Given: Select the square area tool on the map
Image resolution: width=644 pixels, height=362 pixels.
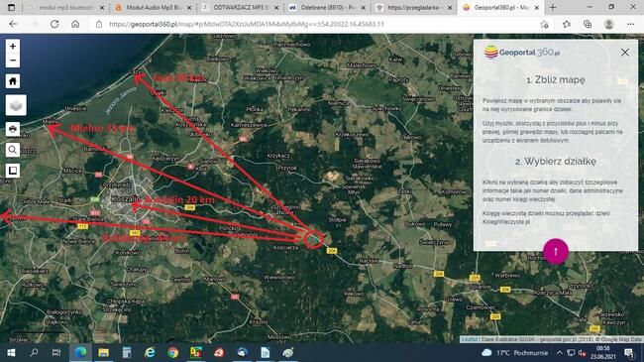Looking at the screenshot, I should (13, 171).
